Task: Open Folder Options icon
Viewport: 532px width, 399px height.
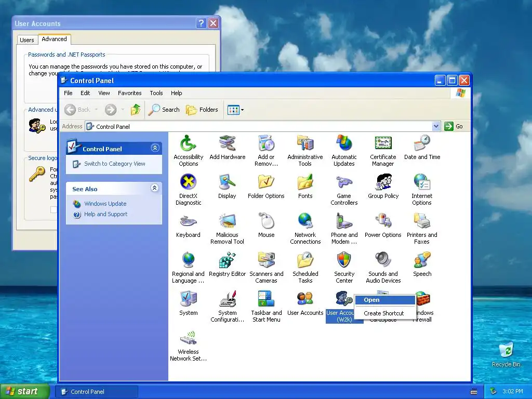Action: [267, 187]
